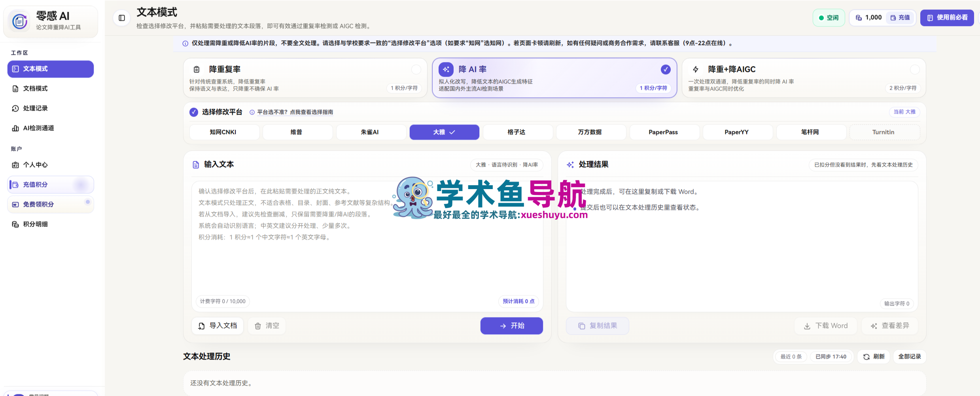Choose the 格子达 platform
The image size is (980, 396).
518,132
